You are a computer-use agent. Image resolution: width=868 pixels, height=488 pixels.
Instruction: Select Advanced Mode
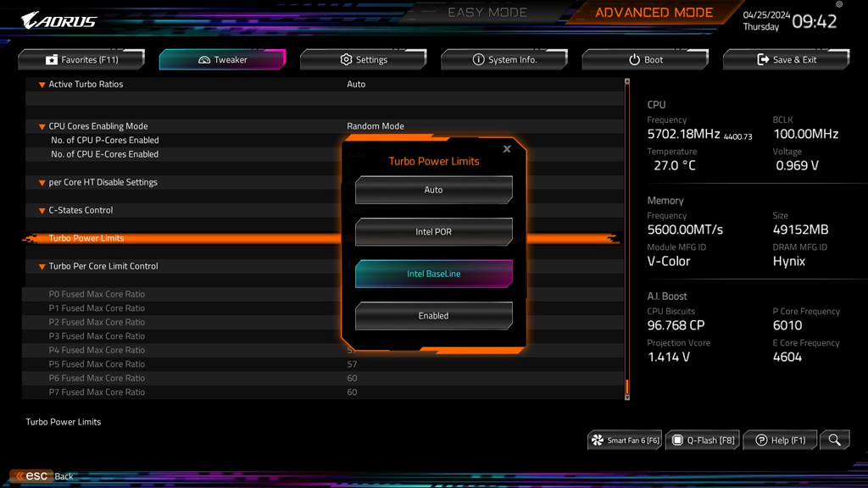[654, 12]
